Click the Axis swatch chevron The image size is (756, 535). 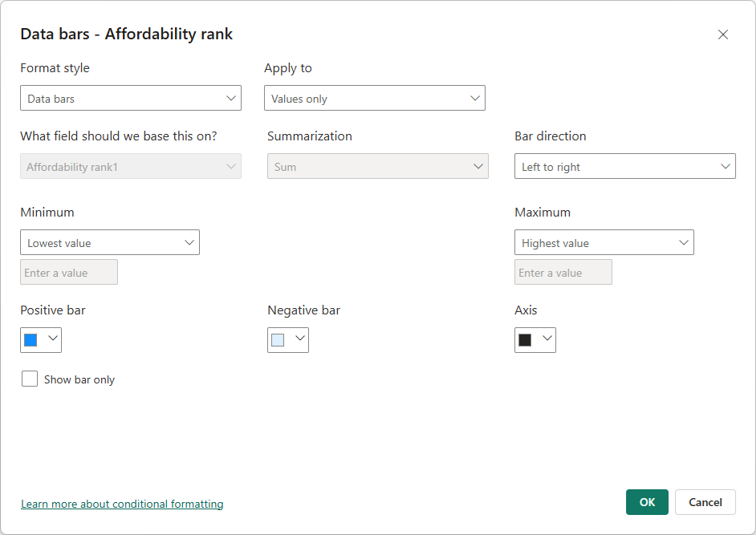point(546,339)
